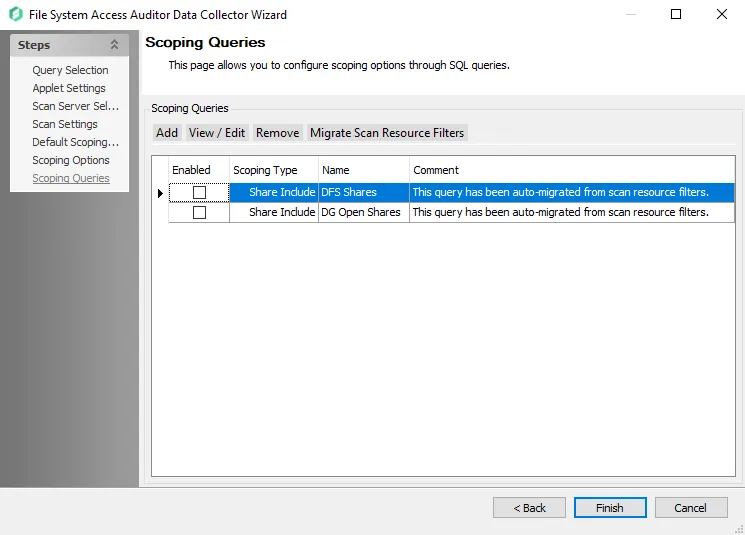
Task: Open the Applet Settings step
Action: (69, 88)
